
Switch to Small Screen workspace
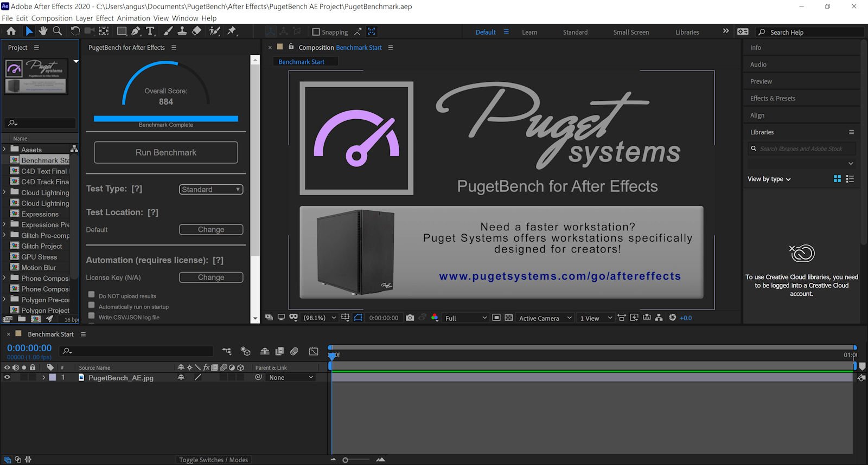pyautogui.click(x=631, y=32)
